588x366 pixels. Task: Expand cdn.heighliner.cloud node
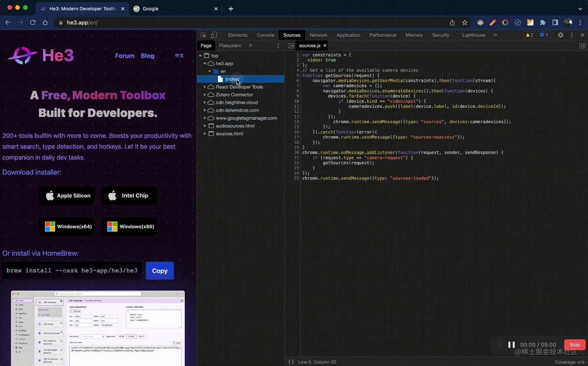point(205,103)
